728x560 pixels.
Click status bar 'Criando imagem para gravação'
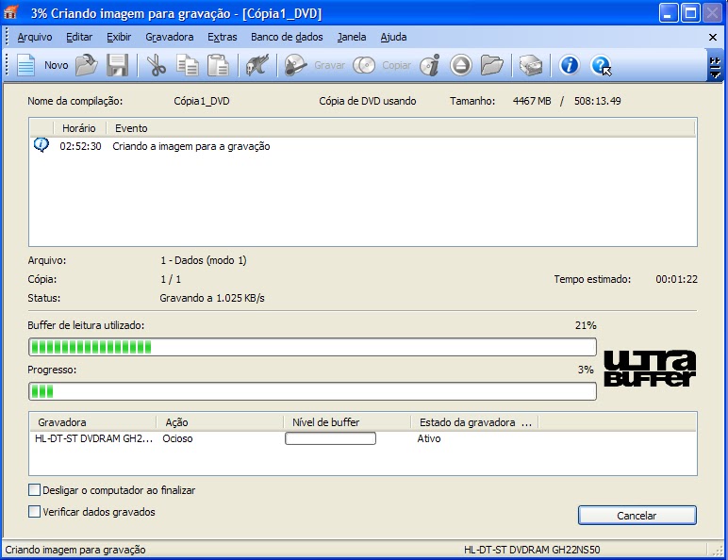pyautogui.click(x=75, y=550)
